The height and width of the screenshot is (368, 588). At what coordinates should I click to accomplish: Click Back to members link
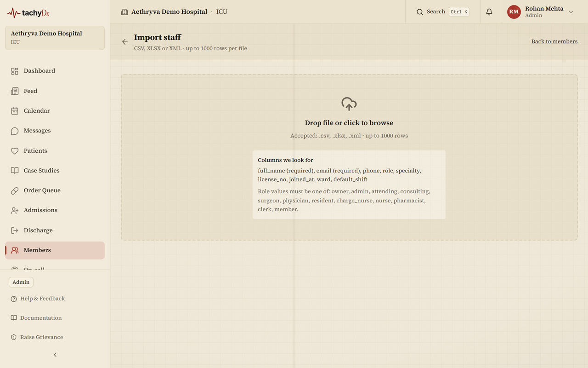point(554,41)
